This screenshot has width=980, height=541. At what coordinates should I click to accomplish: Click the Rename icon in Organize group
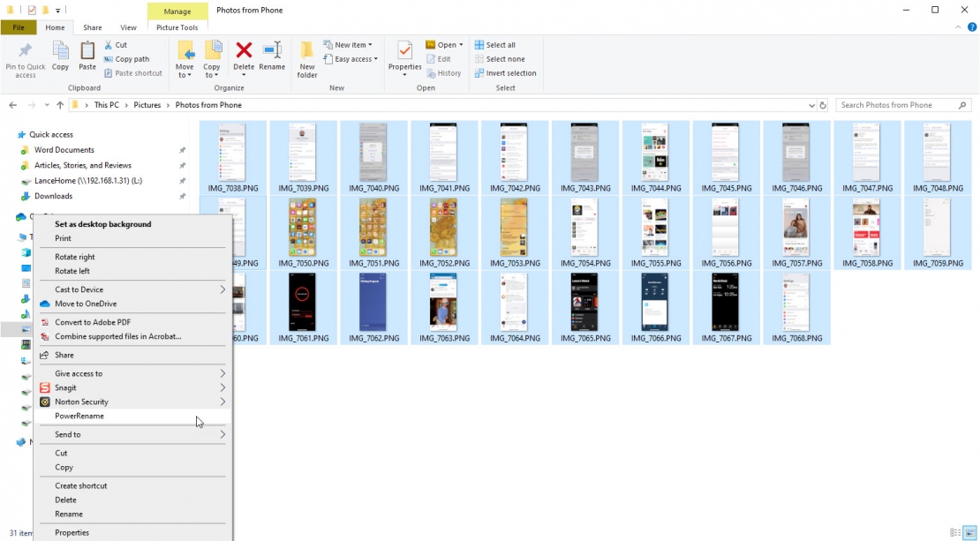pos(272,51)
